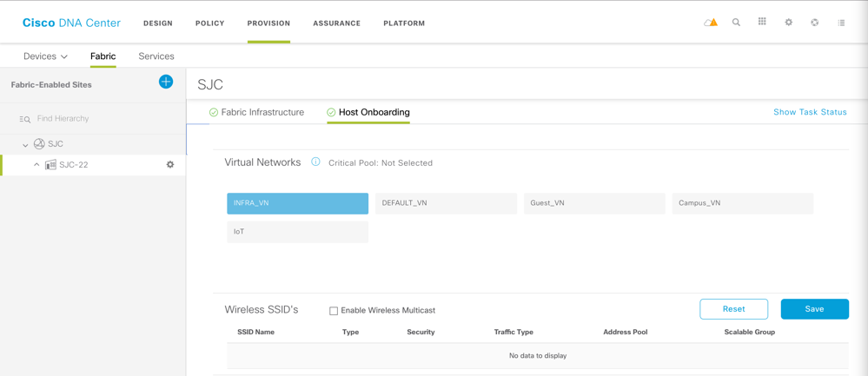Click the Cisco DNA Center logo
The image size is (868, 376).
click(71, 23)
